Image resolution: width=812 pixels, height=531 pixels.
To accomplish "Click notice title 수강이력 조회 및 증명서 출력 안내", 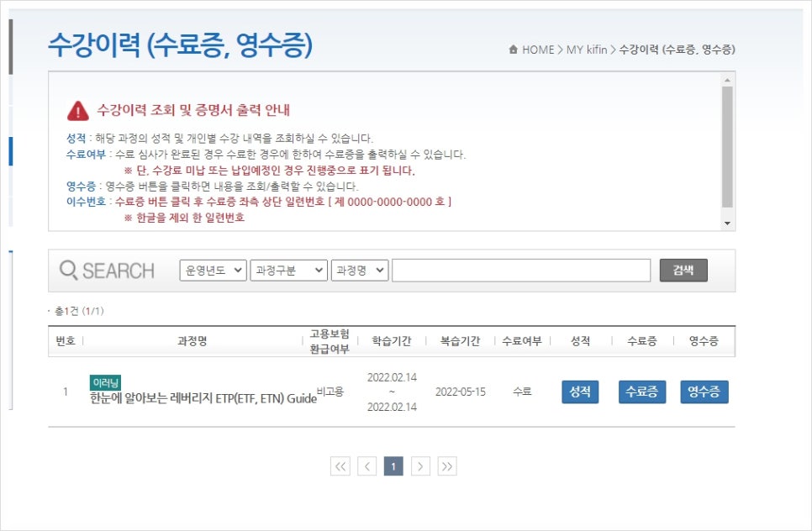I will 193,110.
